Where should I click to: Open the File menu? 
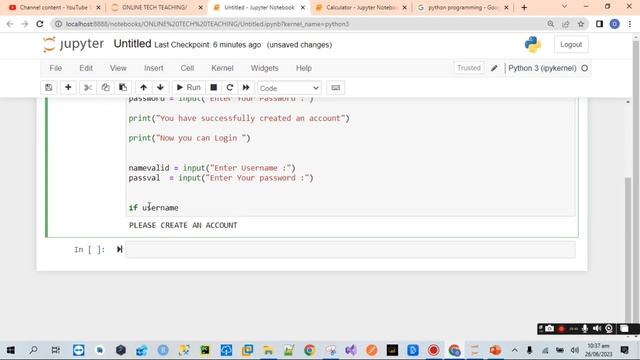[x=56, y=68]
